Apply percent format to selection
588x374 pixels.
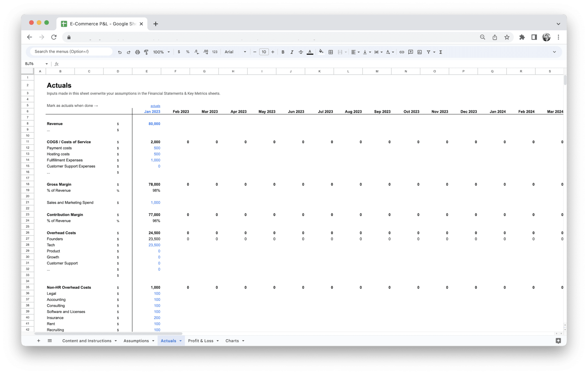[x=188, y=52]
